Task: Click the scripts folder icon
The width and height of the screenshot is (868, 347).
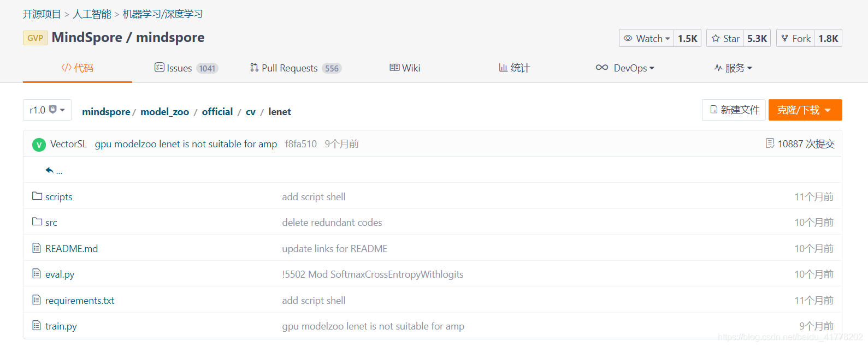Action: [x=37, y=196]
